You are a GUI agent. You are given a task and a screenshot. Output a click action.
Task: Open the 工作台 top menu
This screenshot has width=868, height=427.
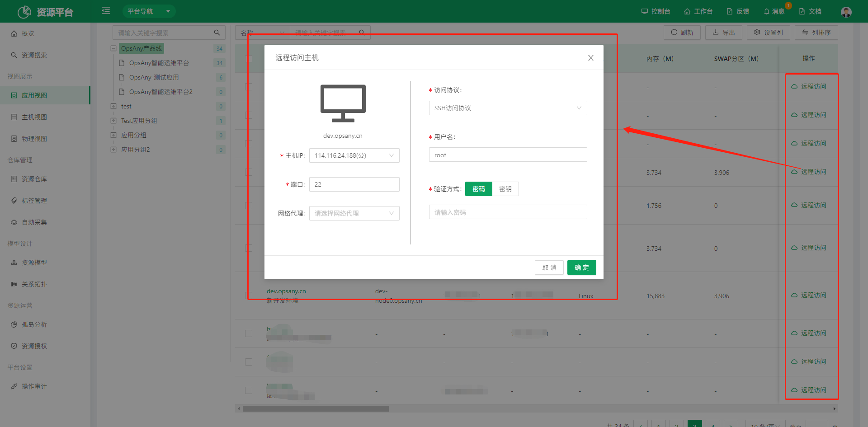698,11
